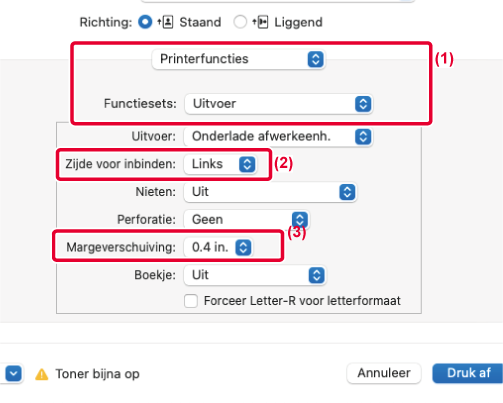503x403 pixels.
Task: Click the Toner bijna op status text
Action: point(97,374)
